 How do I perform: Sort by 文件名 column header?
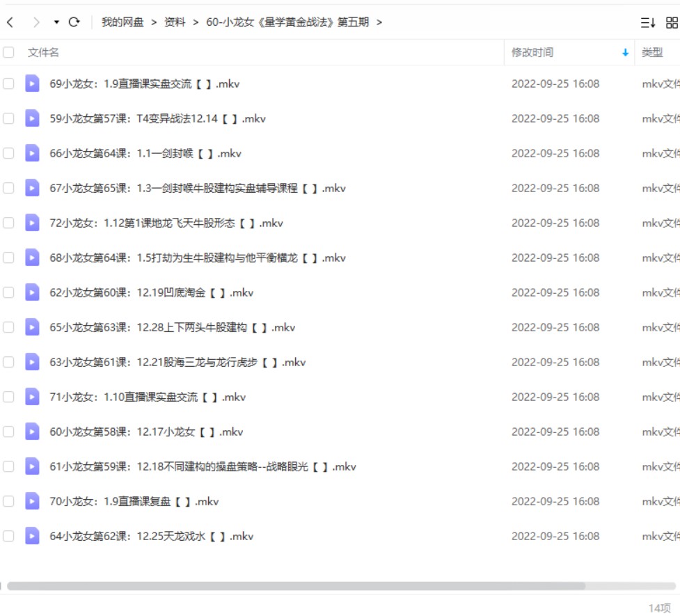[x=43, y=52]
